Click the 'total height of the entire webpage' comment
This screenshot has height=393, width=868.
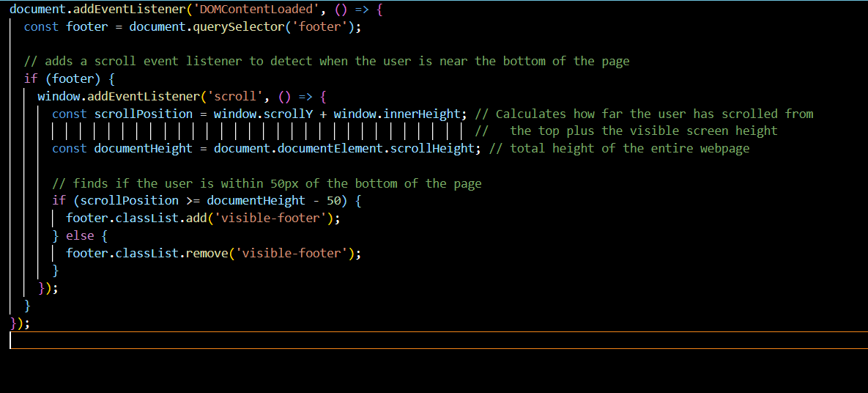tap(629, 149)
